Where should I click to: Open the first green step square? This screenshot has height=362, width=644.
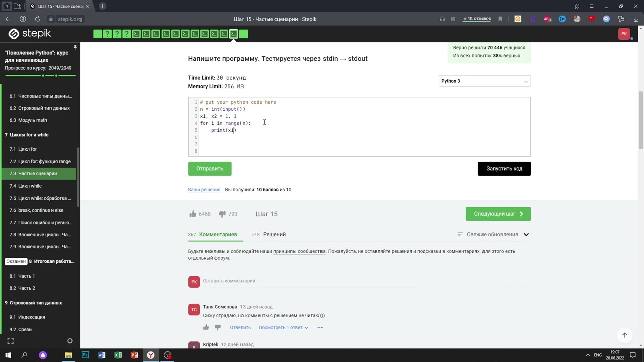pyautogui.click(x=97, y=34)
